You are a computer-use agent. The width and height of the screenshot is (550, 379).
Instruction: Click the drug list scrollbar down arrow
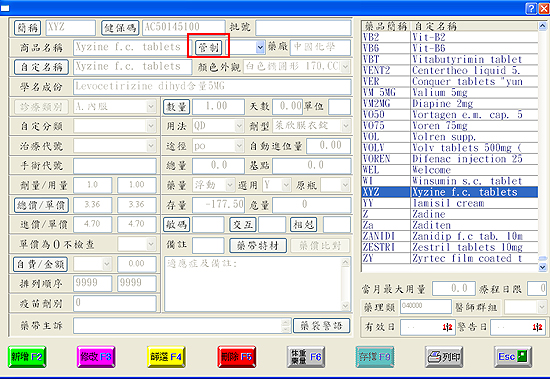(542, 267)
